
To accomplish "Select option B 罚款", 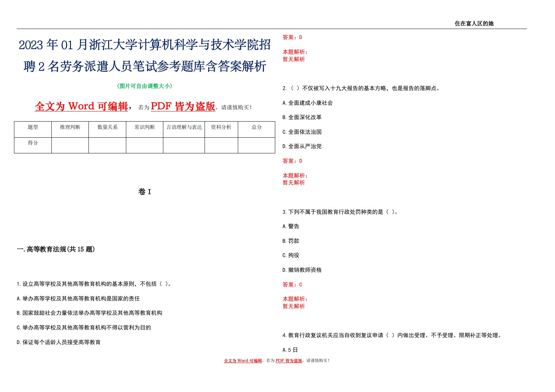I will [x=291, y=241].
